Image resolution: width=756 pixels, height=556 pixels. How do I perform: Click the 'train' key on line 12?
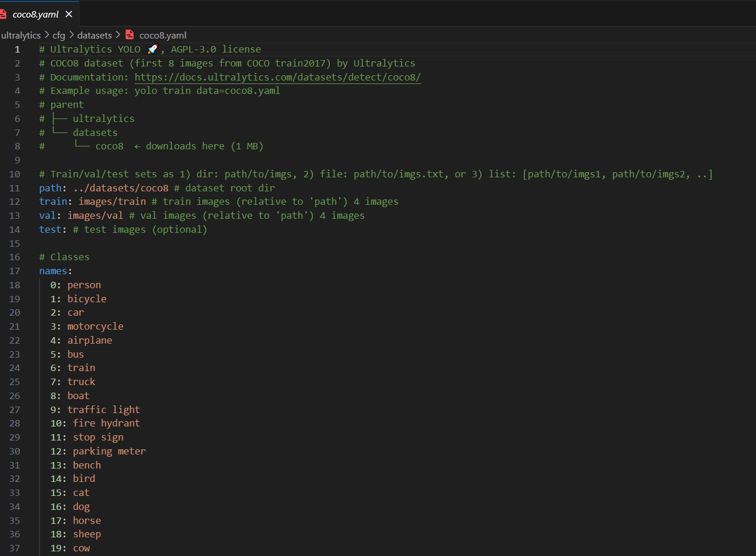(x=53, y=202)
